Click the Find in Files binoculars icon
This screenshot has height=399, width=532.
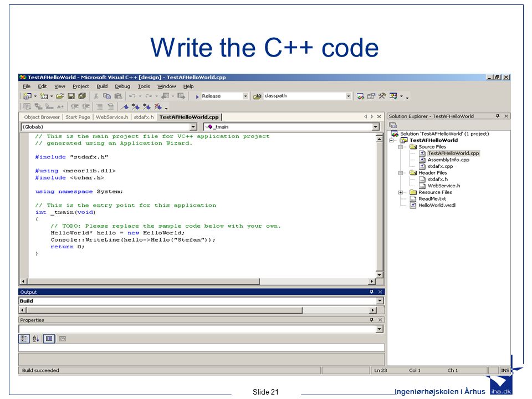(258, 96)
